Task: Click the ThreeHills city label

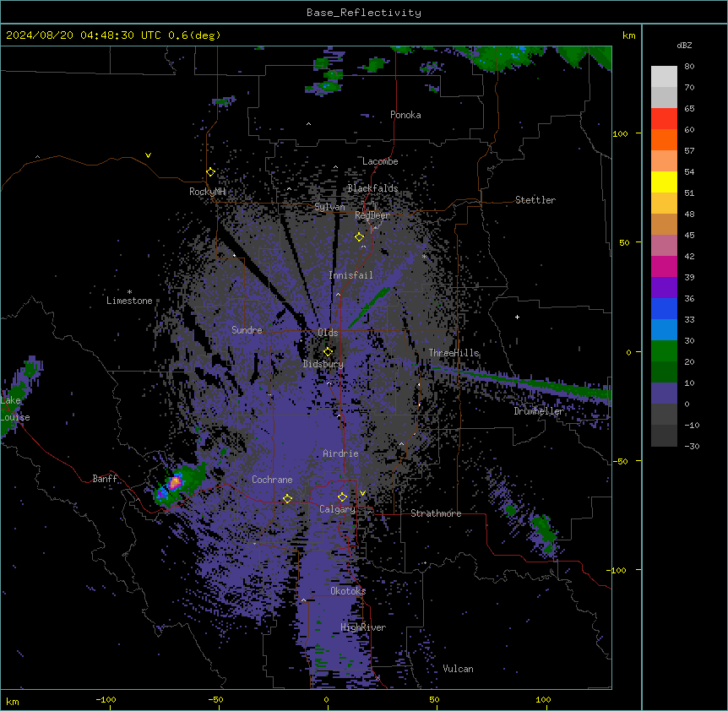Action: click(454, 353)
